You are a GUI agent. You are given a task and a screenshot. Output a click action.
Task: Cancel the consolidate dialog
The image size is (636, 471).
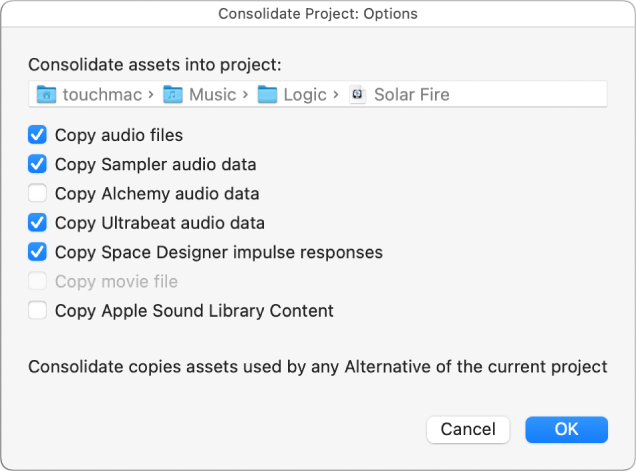tap(468, 429)
